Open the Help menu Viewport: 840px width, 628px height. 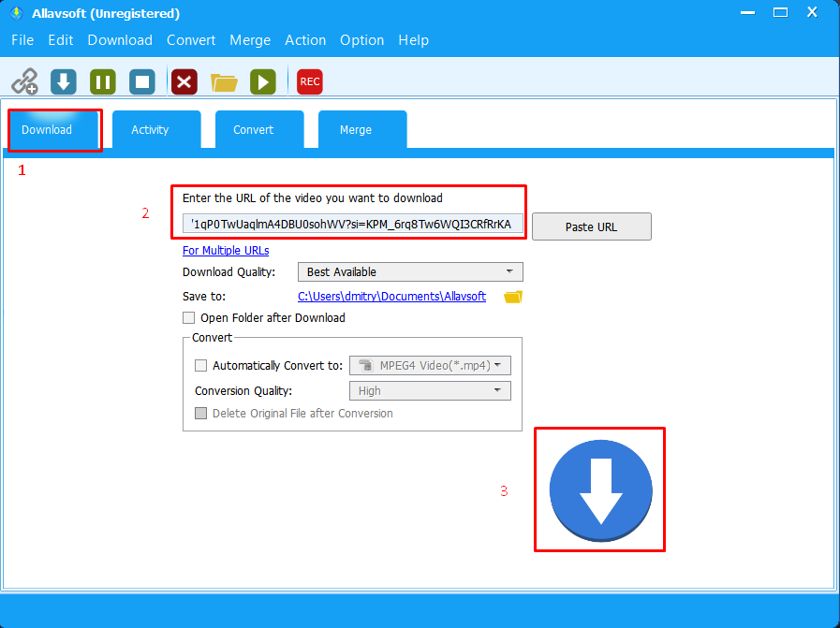[414, 40]
